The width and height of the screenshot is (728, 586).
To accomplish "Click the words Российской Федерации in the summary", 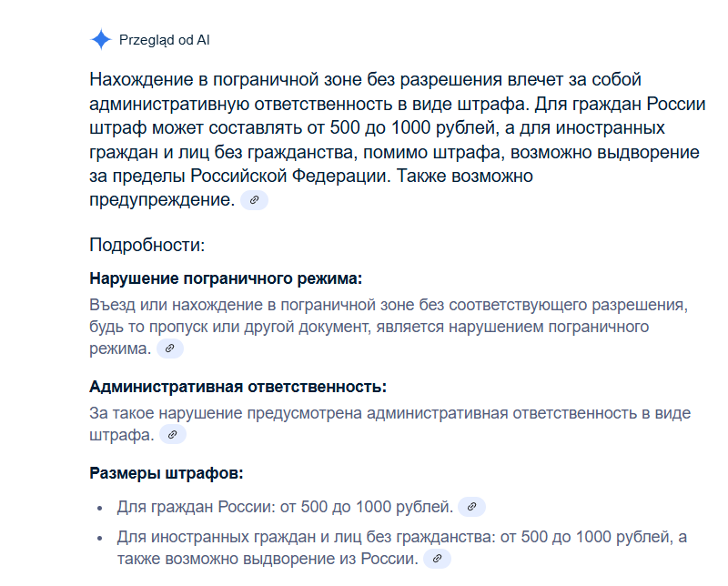I will (290, 176).
